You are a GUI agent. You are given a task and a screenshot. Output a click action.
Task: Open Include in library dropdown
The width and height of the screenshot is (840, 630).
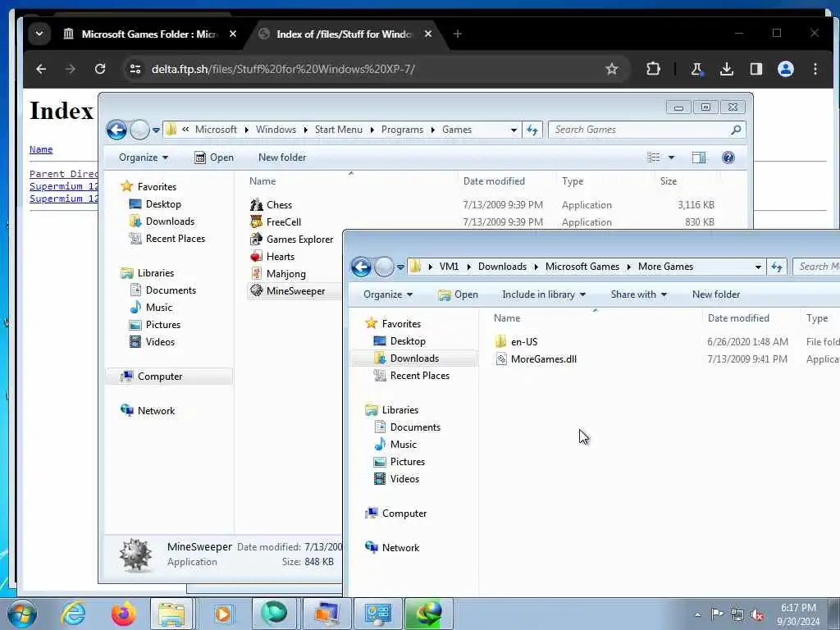pyautogui.click(x=544, y=294)
